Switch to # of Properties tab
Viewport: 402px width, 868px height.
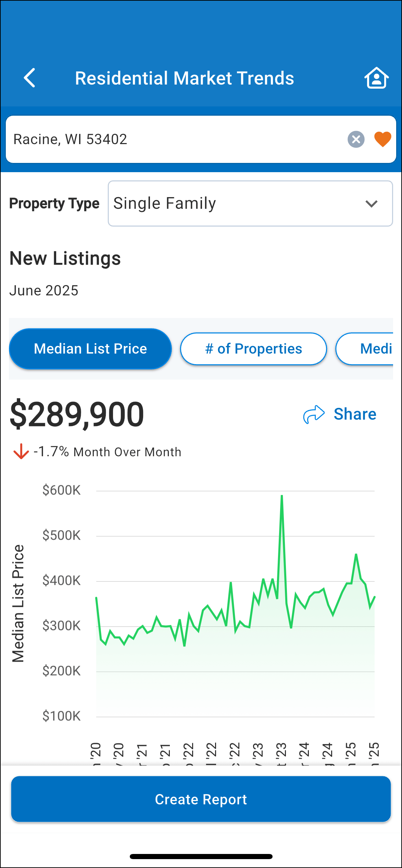(x=253, y=349)
